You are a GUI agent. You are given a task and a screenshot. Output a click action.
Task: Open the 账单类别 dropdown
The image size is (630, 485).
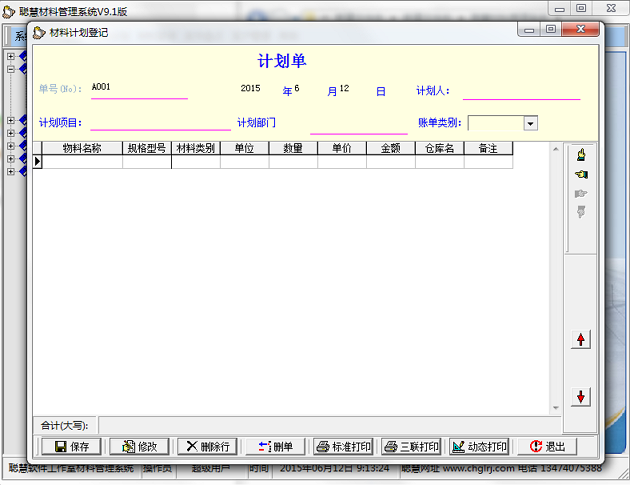click(x=530, y=123)
